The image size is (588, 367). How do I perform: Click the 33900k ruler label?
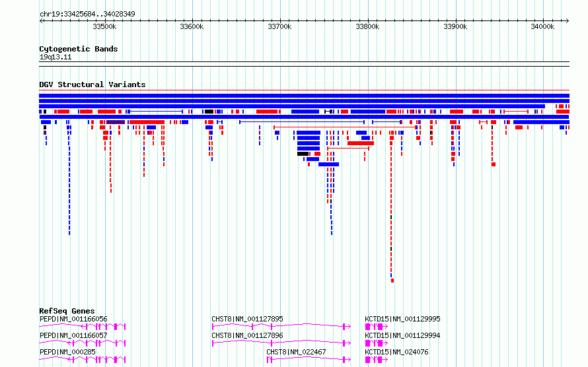tap(455, 26)
